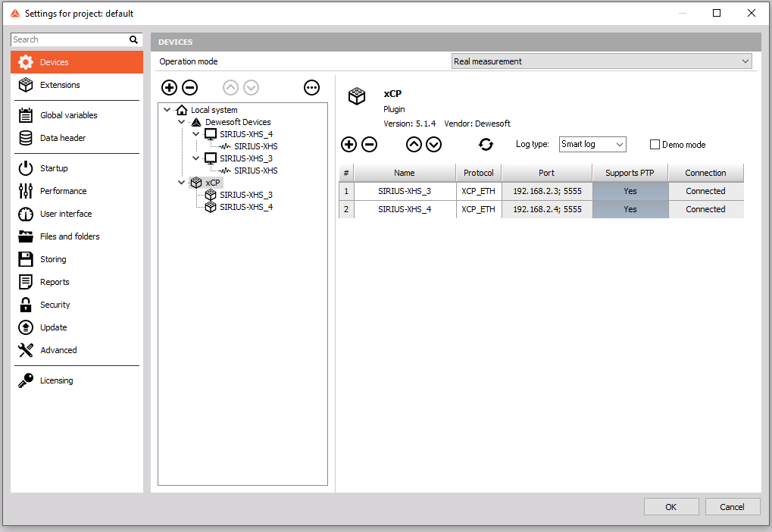Remove device with the tree minus icon
The height and width of the screenshot is (532, 772).
click(190, 88)
